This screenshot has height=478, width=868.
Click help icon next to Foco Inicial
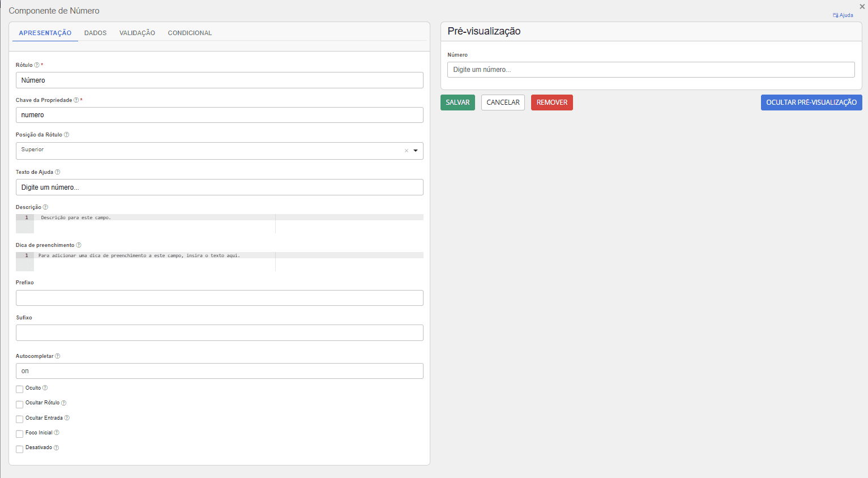click(x=57, y=433)
